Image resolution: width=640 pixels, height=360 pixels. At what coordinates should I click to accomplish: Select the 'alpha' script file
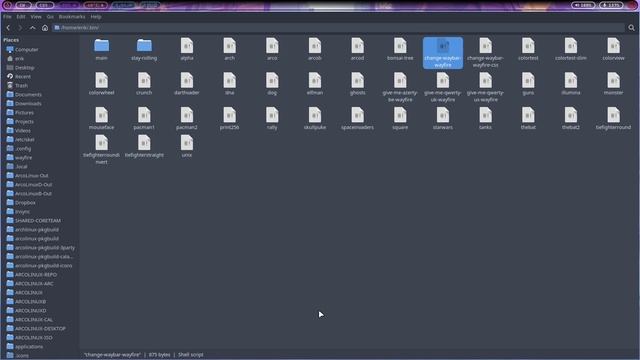coord(187,50)
